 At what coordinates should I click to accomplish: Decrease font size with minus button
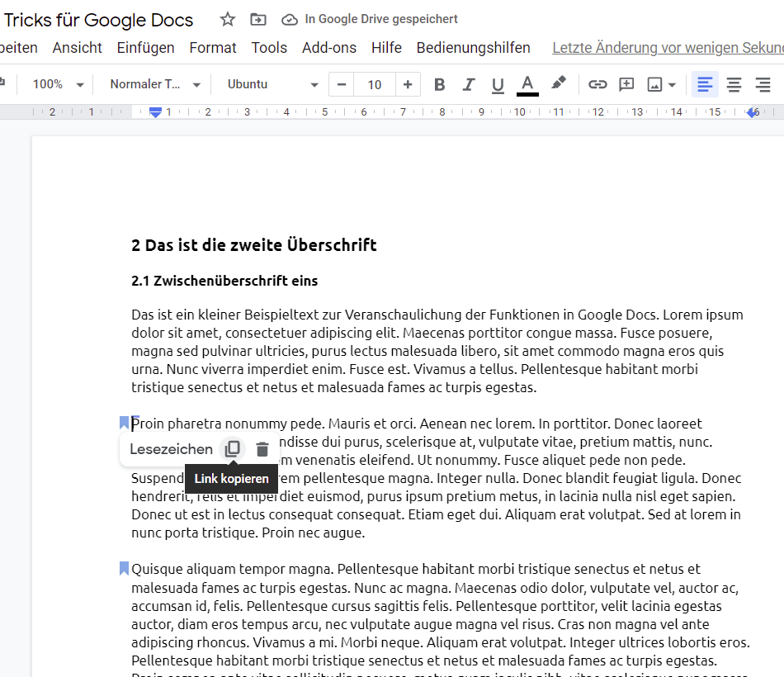click(342, 84)
